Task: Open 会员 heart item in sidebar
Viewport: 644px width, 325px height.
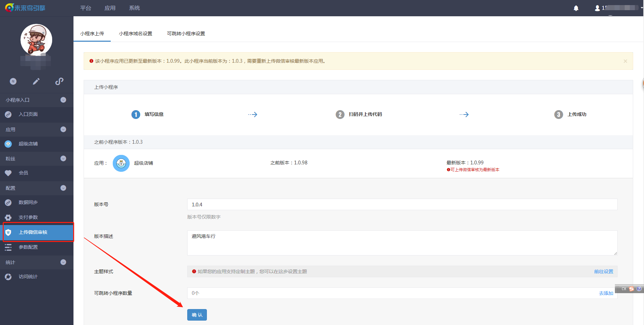Action: [x=23, y=173]
